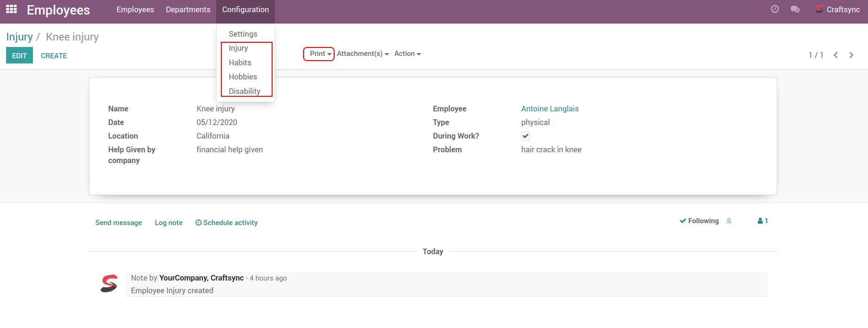The width and height of the screenshot is (868, 328).
Task: Choose Disability in Configuration menu
Action: pos(244,91)
